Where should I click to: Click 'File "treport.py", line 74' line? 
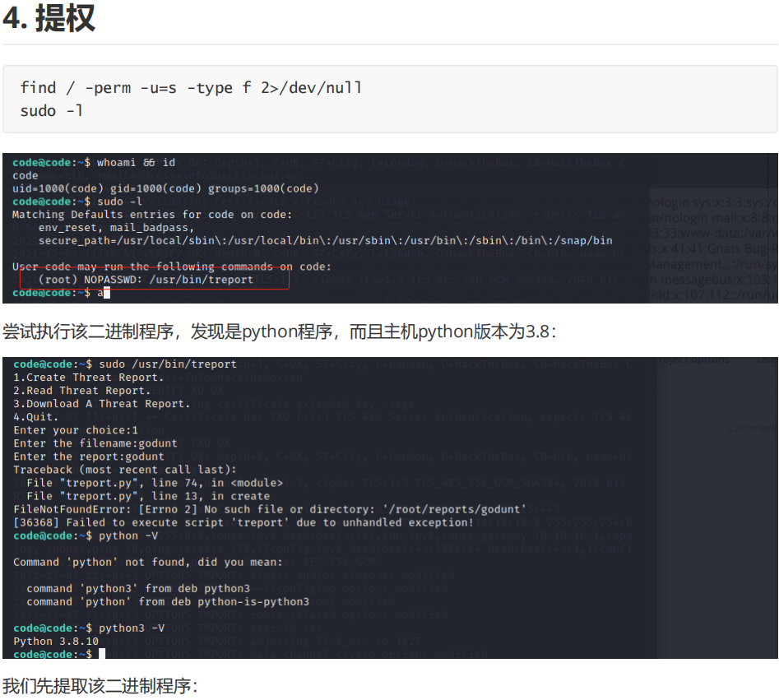point(155,483)
